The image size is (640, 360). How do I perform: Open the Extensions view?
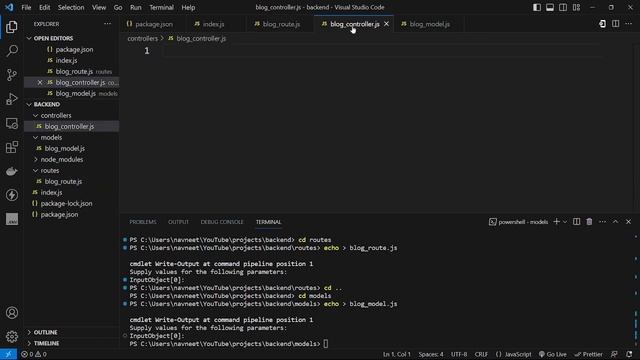tap(12, 147)
